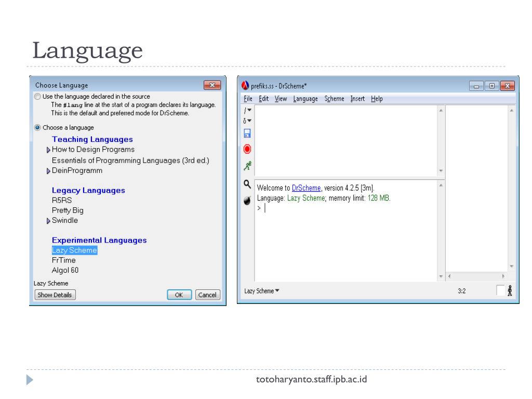Click the black bomb Break icon

[x=247, y=201]
